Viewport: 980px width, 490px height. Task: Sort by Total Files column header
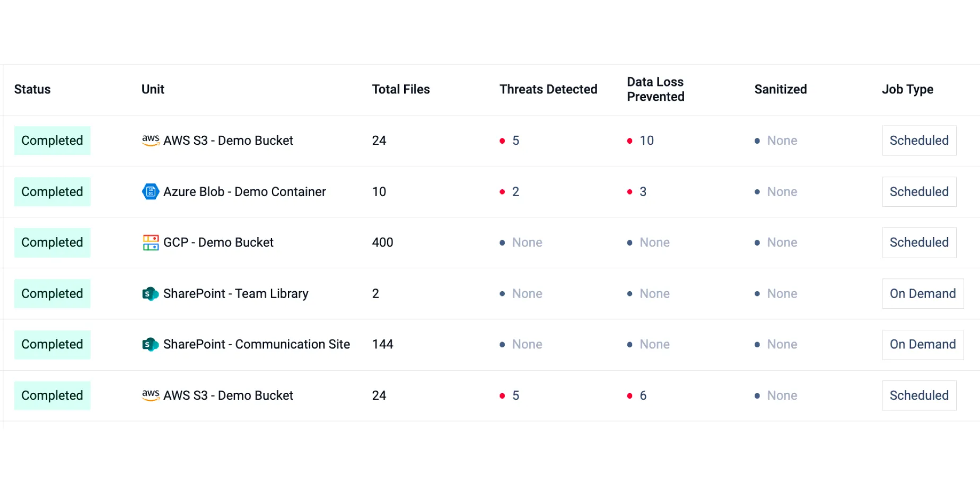coord(401,89)
